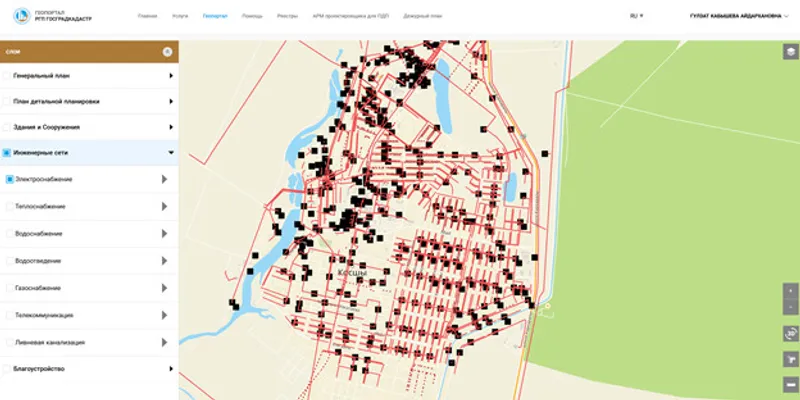Uncheck the Электроснабжение layer checkbox
800x400 pixels.
point(10,179)
